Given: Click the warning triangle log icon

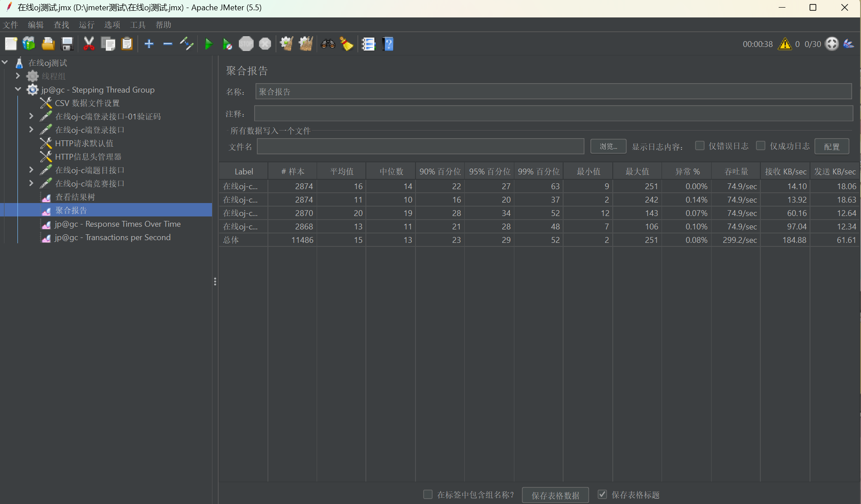Looking at the screenshot, I should 785,44.
